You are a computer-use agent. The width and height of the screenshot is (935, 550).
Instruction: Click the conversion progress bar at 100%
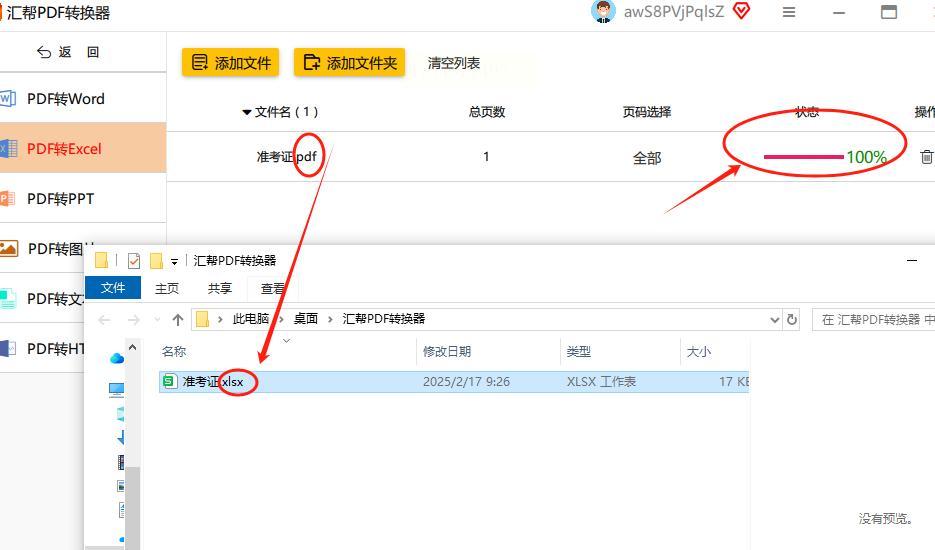[x=803, y=157]
